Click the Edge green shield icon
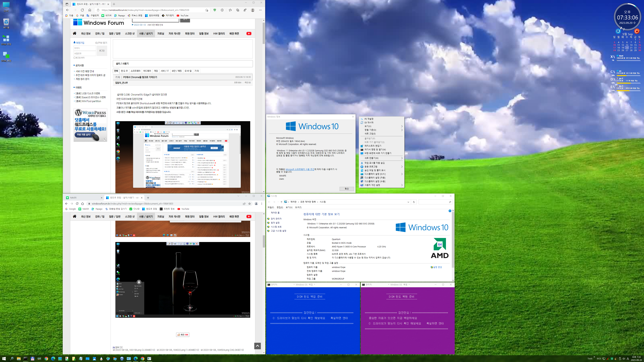Viewport: 644px width, 362px height. [x=214, y=10]
